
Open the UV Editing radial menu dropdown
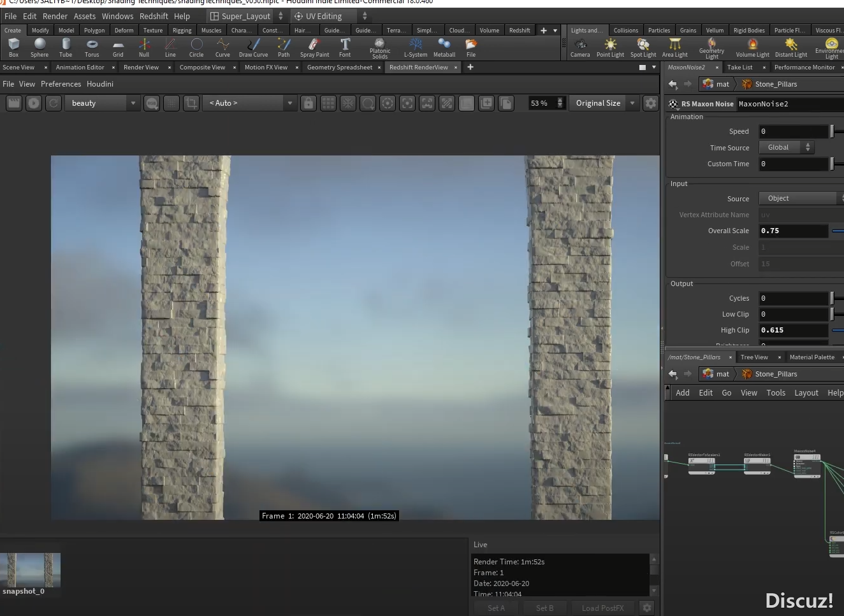click(330, 16)
